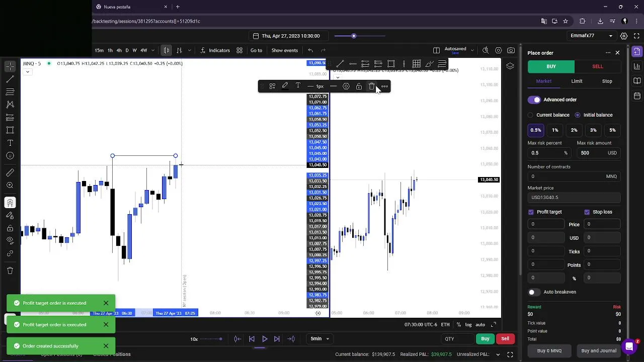
Task: Toggle lock all drawings in left toolbar
Action: click(x=10, y=228)
